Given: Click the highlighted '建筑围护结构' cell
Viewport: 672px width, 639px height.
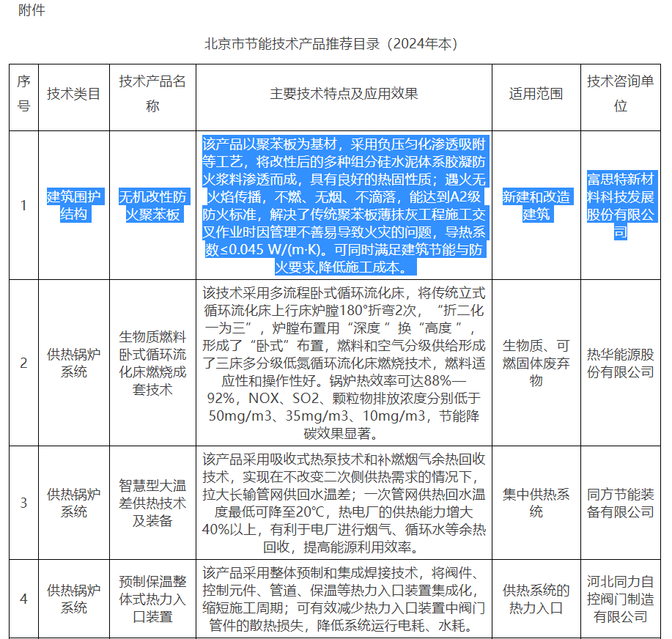Looking at the screenshot, I should [x=74, y=205].
